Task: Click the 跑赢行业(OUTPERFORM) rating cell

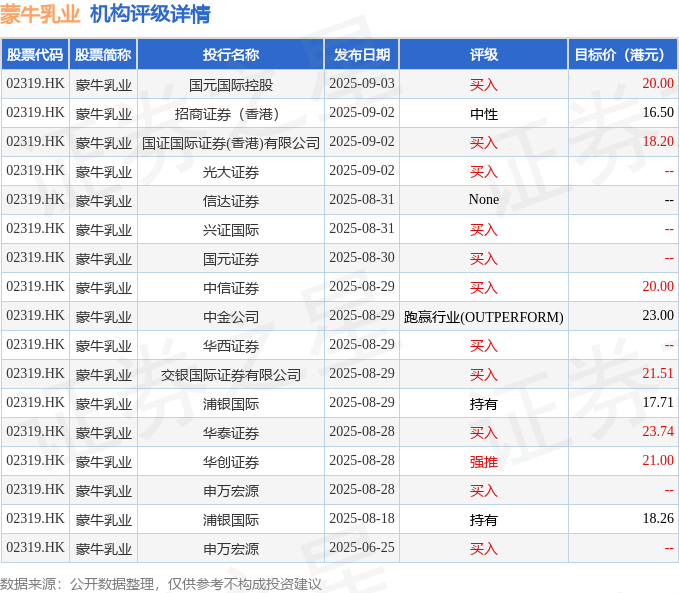Action: 484,317
